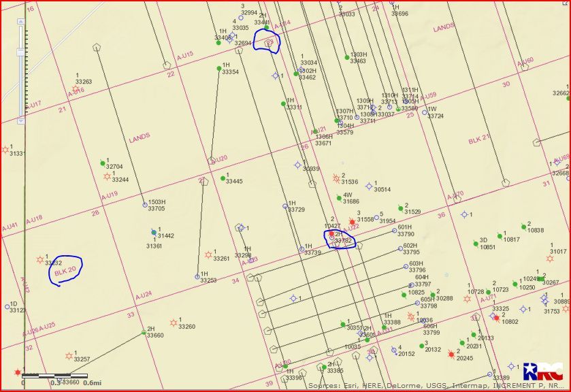Select blue cross well 30939

pyautogui.click(x=298, y=165)
